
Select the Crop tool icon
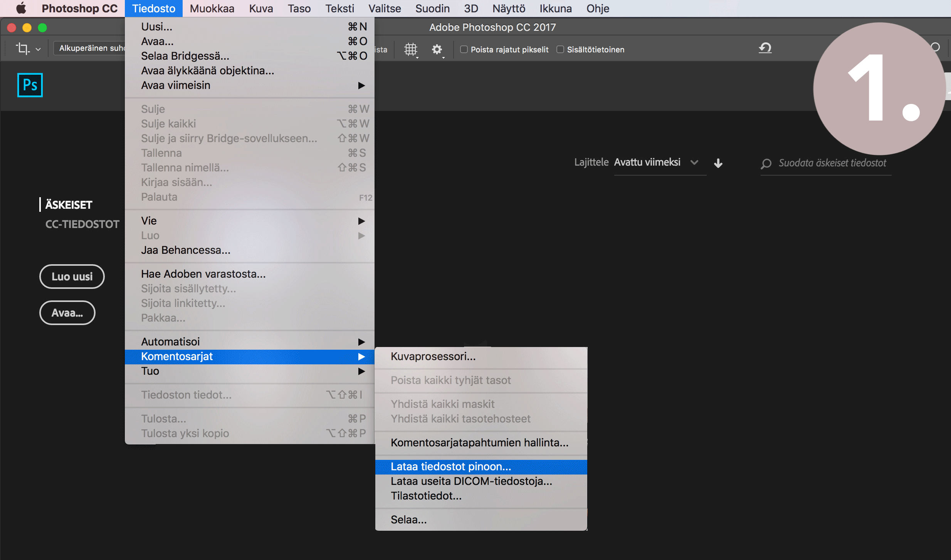click(x=22, y=49)
